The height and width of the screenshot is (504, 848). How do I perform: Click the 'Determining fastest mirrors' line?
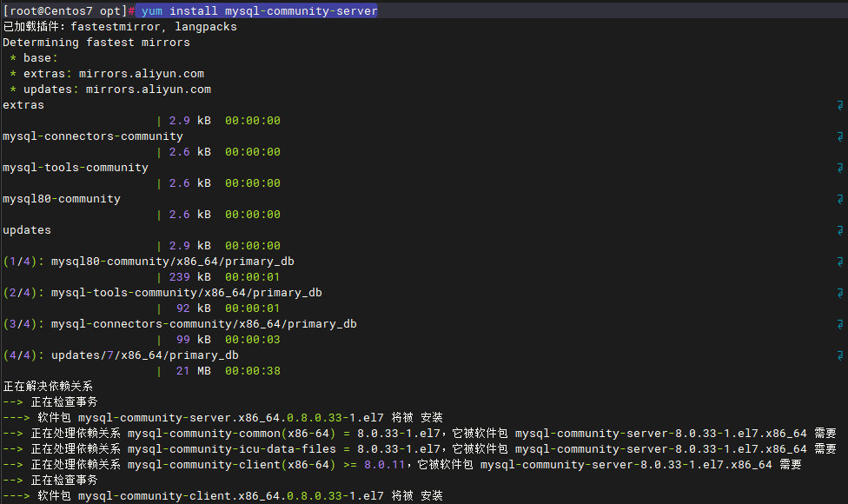pyautogui.click(x=96, y=43)
